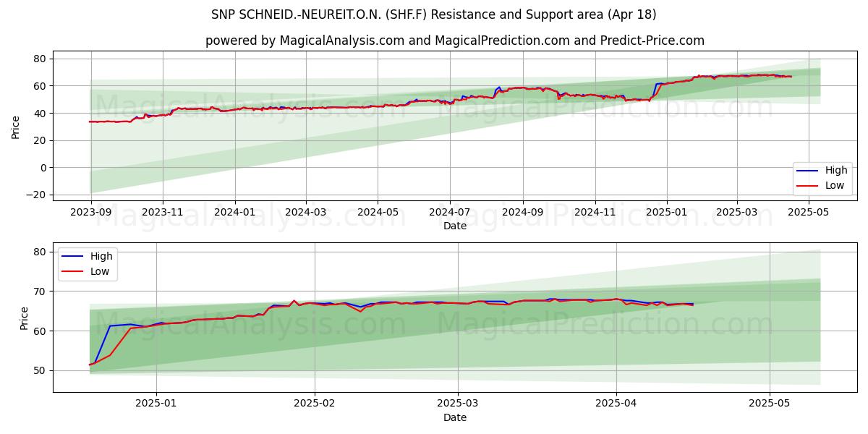Click the '2024-09' date label on top chart
This screenshot has height=434, width=868.
[x=523, y=213]
